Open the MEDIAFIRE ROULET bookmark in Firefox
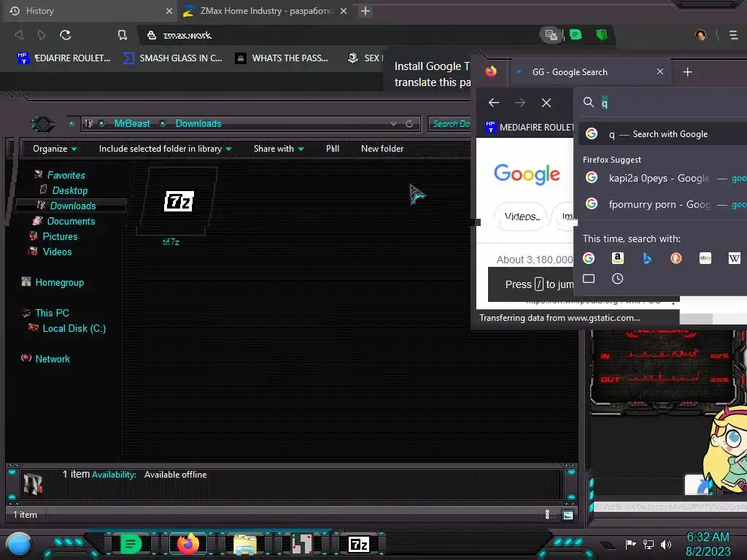Image resolution: width=747 pixels, height=560 pixels. [x=530, y=127]
